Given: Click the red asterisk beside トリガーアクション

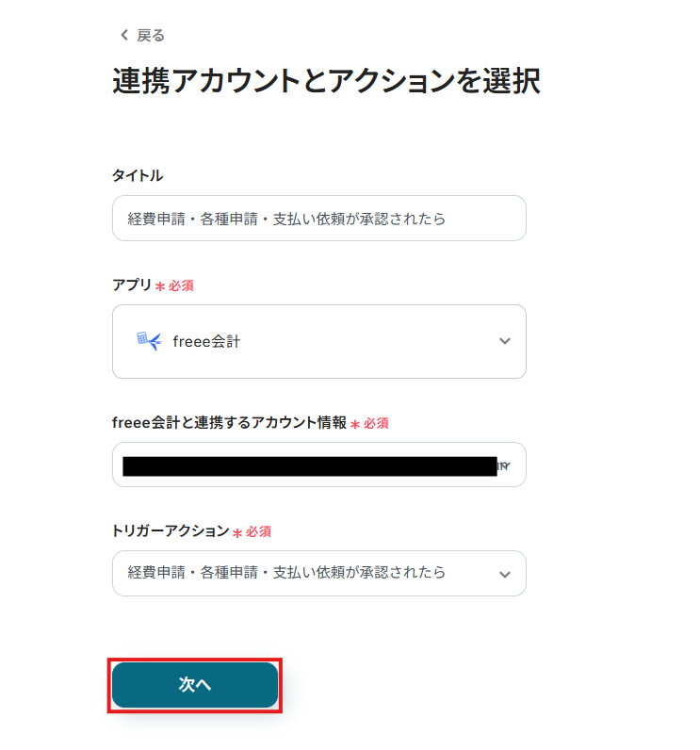Looking at the screenshot, I should click(x=237, y=532).
